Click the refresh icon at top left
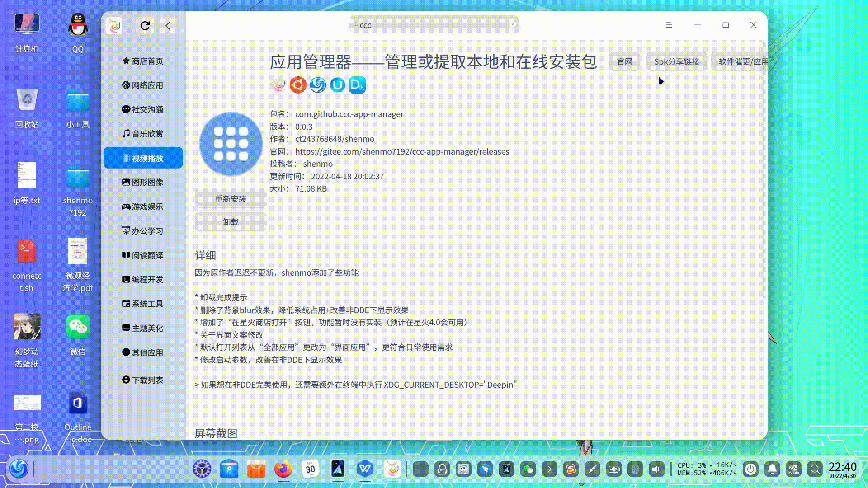The width and height of the screenshot is (868, 488). (145, 26)
